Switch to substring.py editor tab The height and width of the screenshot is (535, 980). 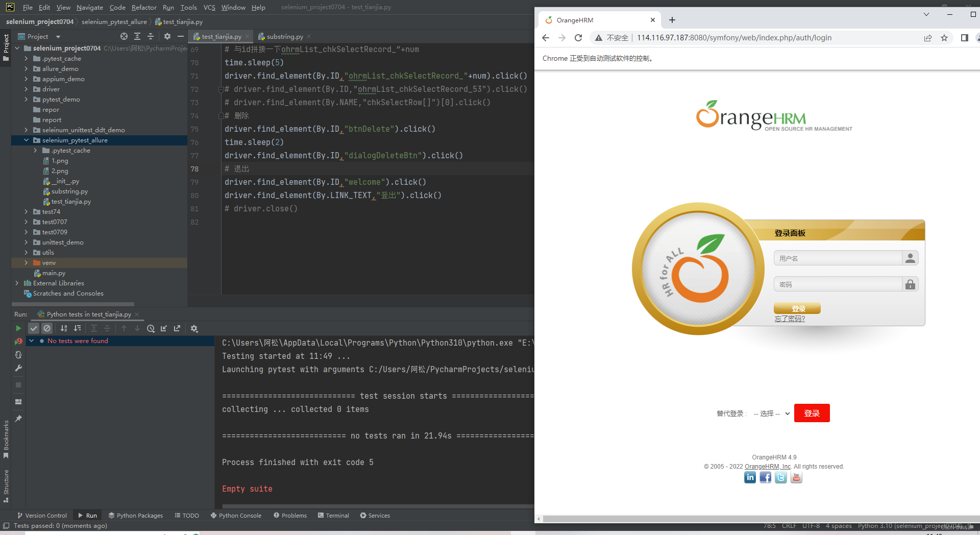pyautogui.click(x=284, y=36)
